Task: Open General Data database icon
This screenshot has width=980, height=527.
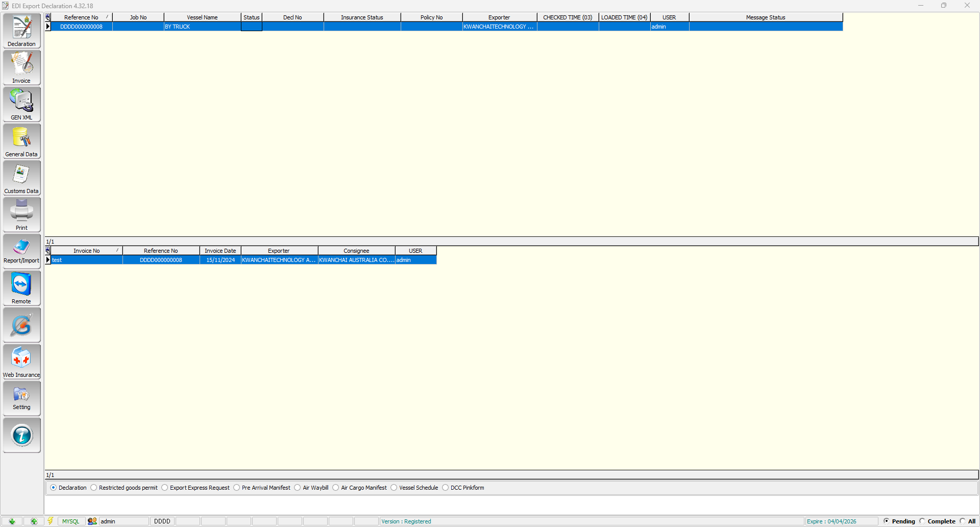Action: point(21,141)
